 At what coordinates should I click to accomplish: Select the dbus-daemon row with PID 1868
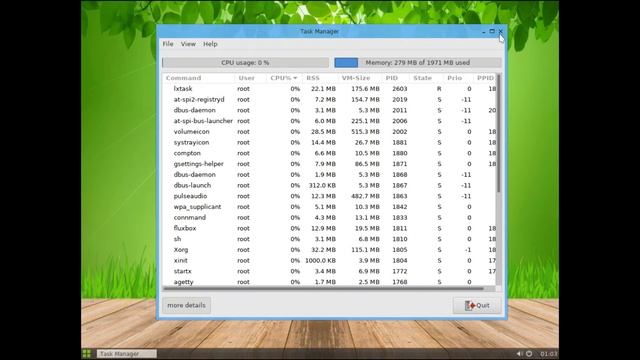(329, 175)
